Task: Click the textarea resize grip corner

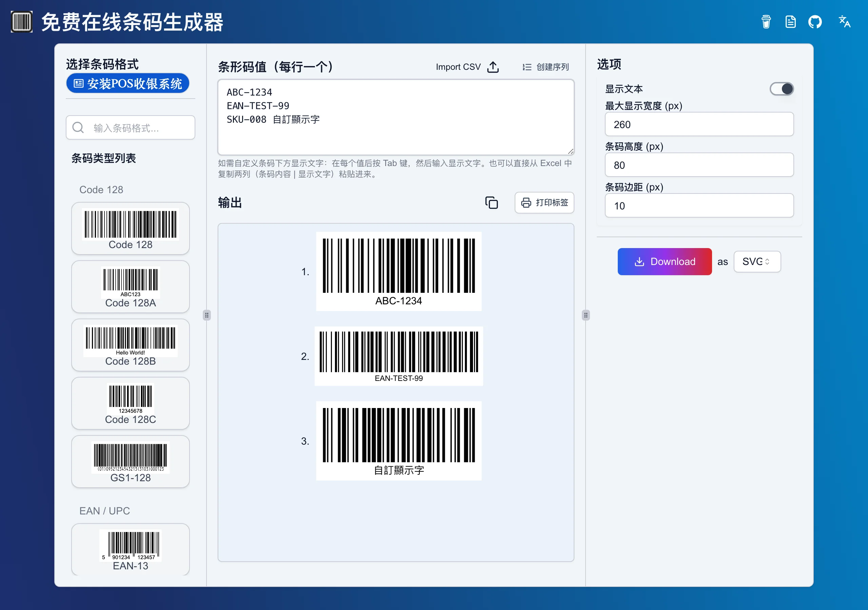Action: coord(571,151)
